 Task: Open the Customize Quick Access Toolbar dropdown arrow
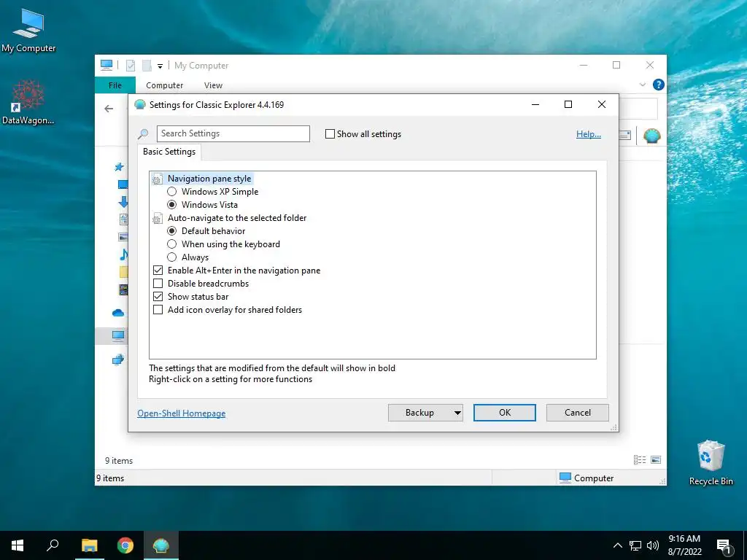[x=160, y=66]
